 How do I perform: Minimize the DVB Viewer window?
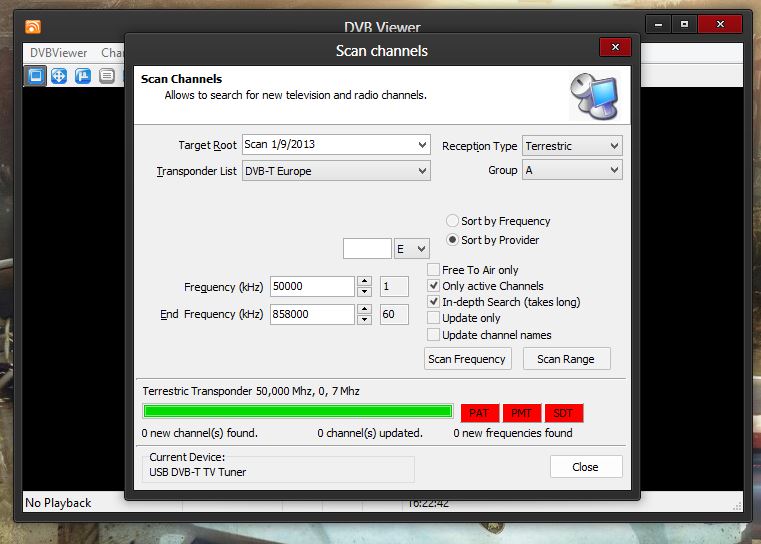(658, 24)
